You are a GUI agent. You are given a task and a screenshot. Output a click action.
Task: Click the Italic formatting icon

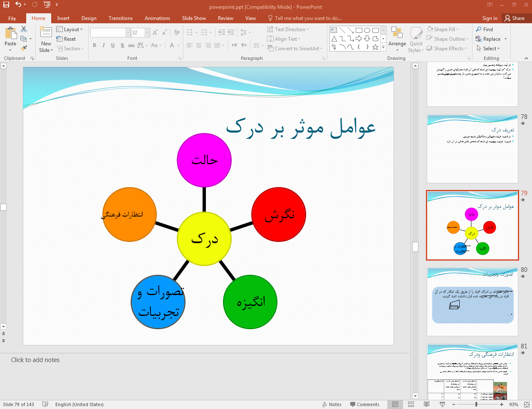click(103, 45)
